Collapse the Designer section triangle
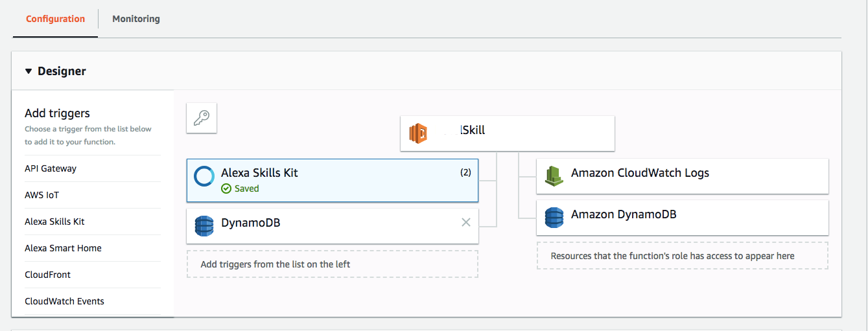Image resolution: width=868 pixels, height=331 pixels. [x=29, y=71]
